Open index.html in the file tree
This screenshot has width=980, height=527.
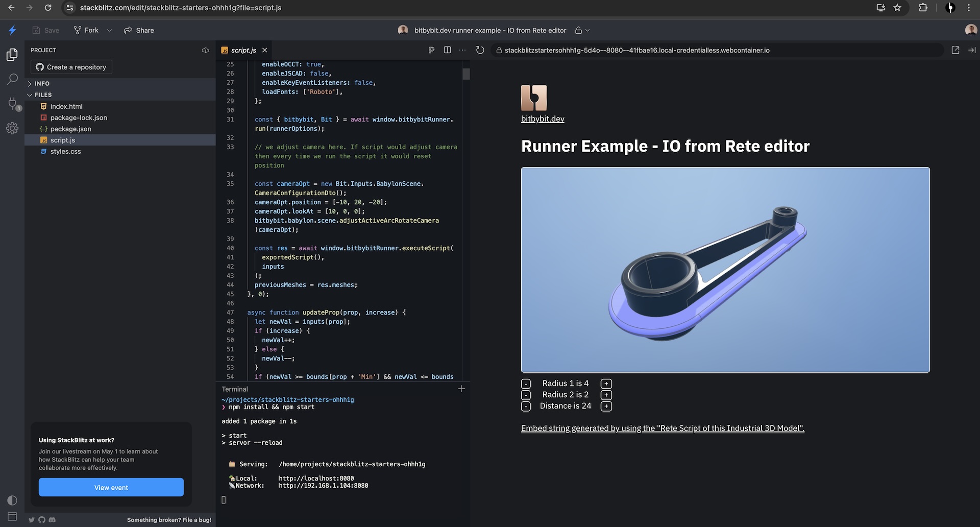coord(120,106)
